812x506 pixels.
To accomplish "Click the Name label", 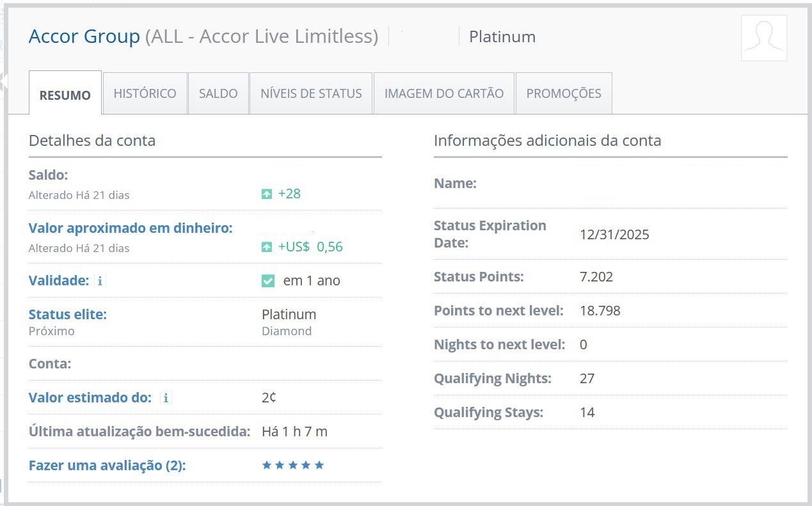I will (x=455, y=183).
